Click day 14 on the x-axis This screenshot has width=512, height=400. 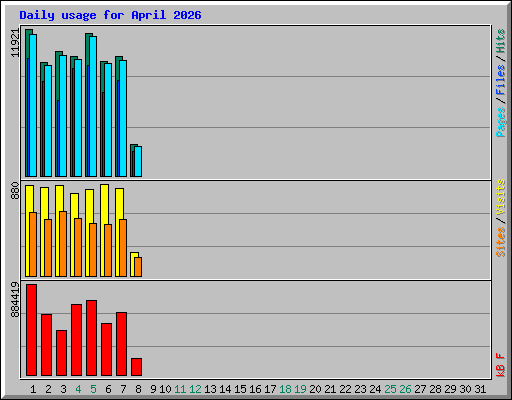click(225, 389)
